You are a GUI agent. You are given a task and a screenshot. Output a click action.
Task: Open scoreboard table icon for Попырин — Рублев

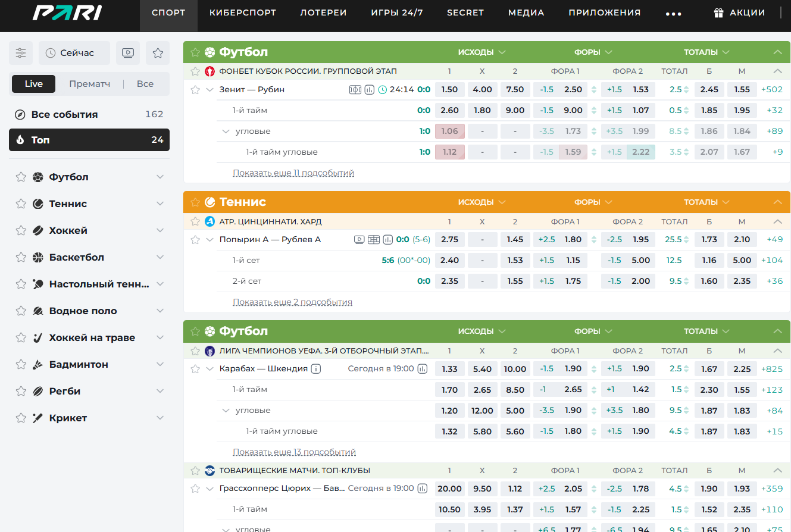[374, 240]
